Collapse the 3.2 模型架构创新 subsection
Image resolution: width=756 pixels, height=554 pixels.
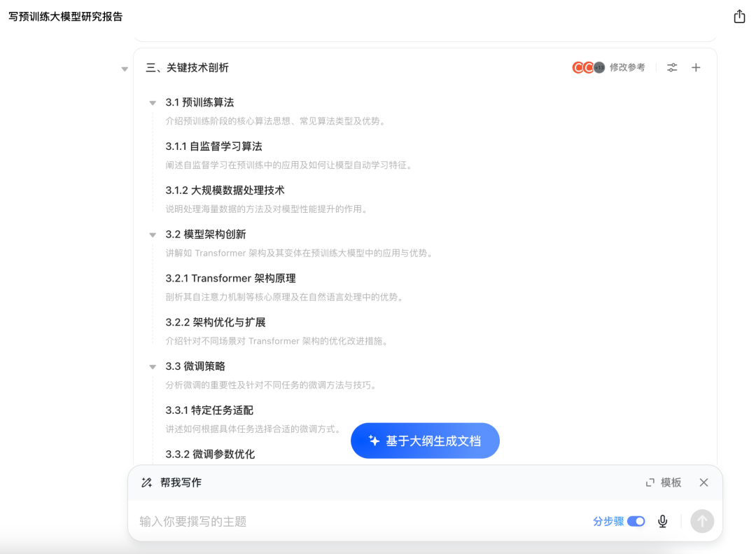click(153, 235)
